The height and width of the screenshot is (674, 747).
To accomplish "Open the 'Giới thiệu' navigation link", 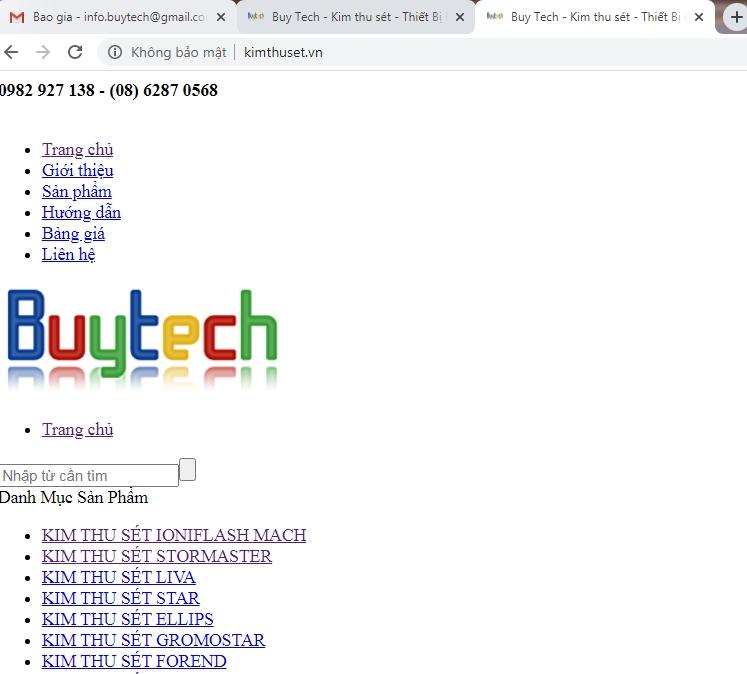I will pyautogui.click(x=77, y=170).
